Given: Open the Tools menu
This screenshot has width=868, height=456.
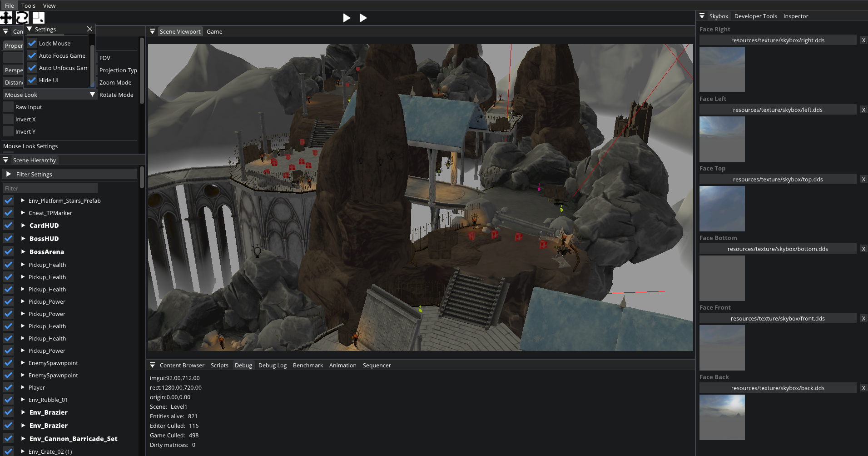Looking at the screenshot, I should [28, 5].
